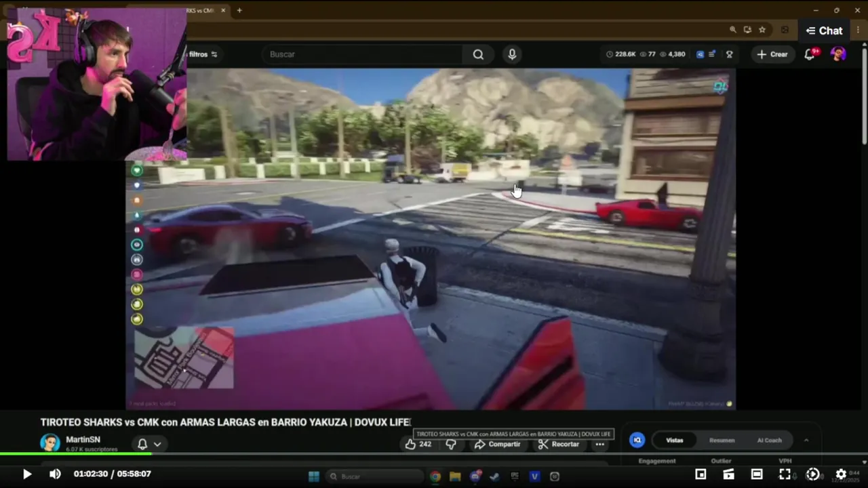
Task: Open the subscription notification bell dropdown
Action: [149, 444]
